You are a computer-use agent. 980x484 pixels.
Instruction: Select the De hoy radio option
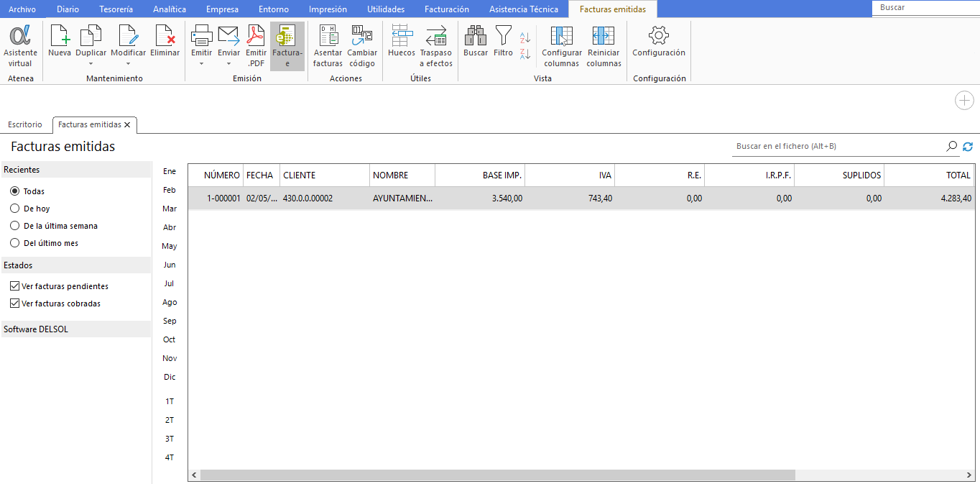14,209
